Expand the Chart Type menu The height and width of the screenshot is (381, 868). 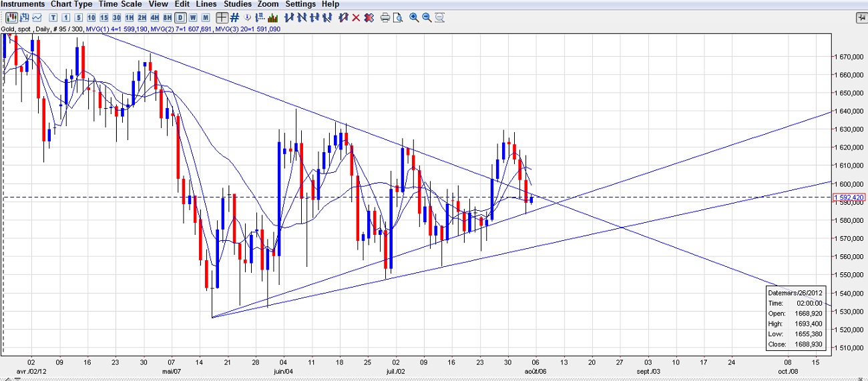click(71, 4)
